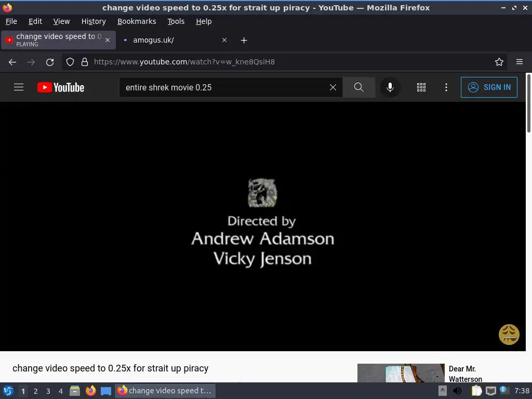Screen dimensions: 532x399
Task: Go back one page in Firefox
Action: (12, 62)
